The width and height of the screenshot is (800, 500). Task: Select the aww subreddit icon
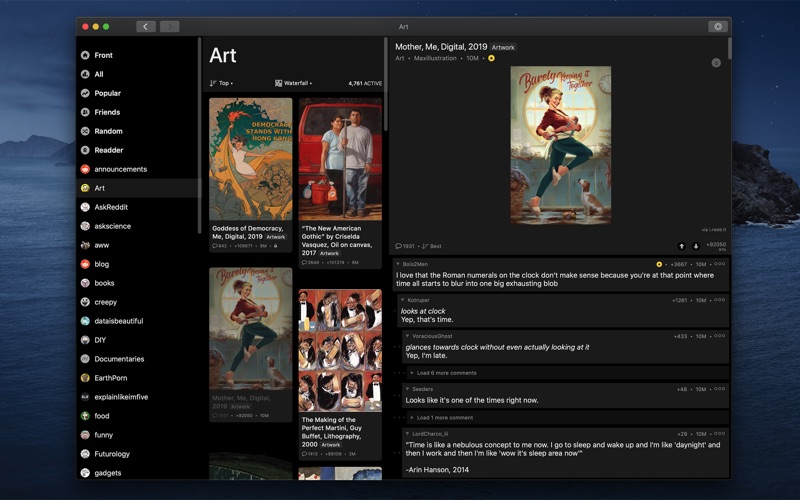point(85,245)
